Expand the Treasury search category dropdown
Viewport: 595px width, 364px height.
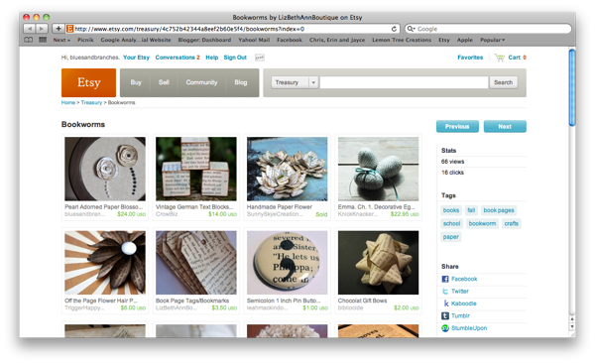313,82
